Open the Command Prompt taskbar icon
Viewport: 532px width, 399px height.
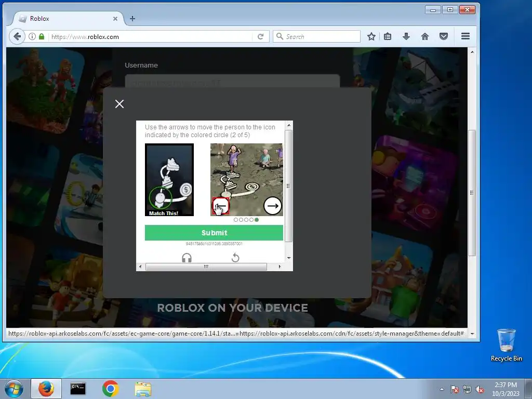click(78, 389)
